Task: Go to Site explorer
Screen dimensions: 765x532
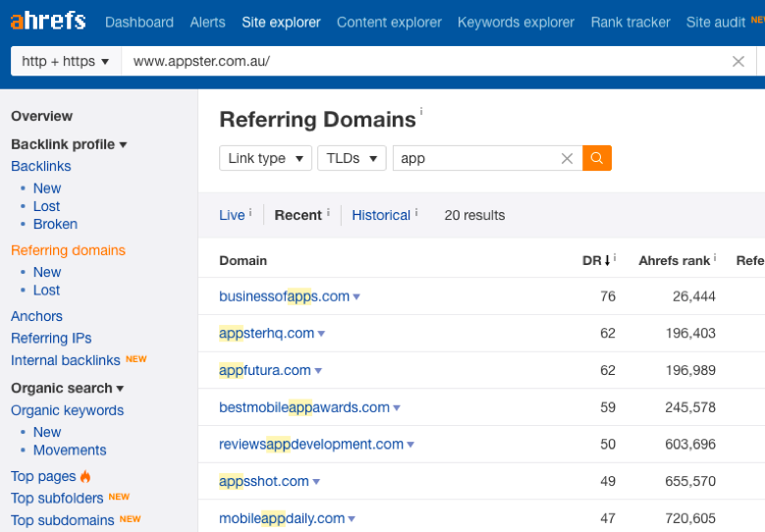Action: click(281, 22)
